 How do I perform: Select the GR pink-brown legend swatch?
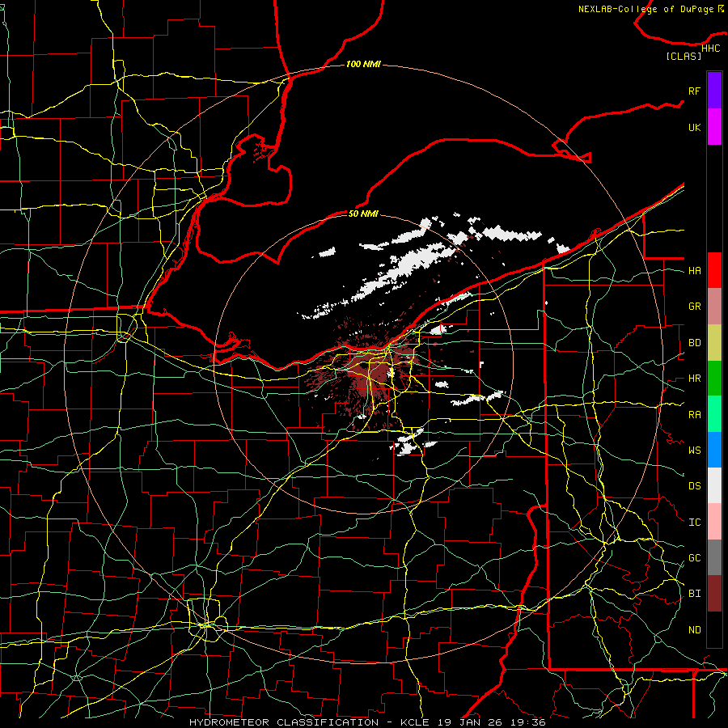714,307
